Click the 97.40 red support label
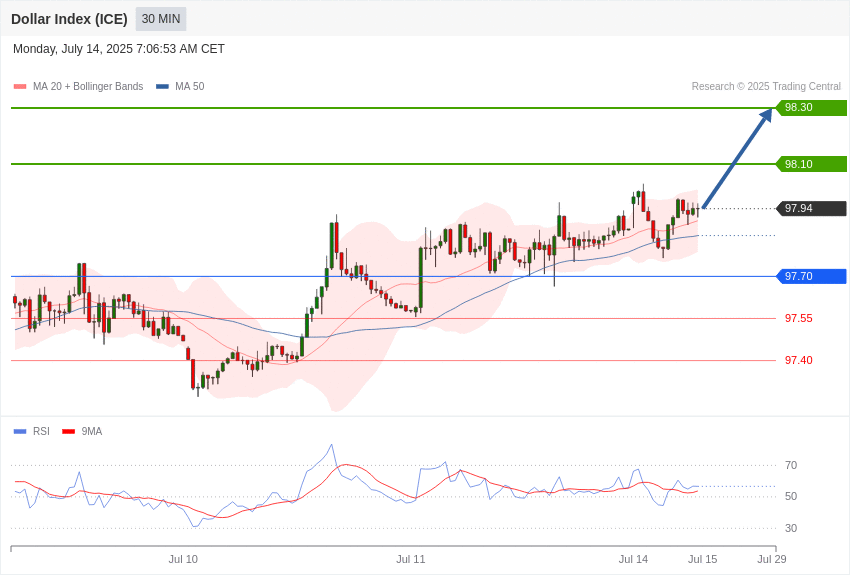The image size is (850, 576). (799, 360)
